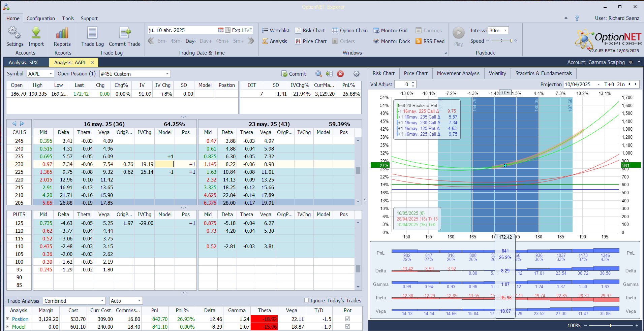Increase Vol Adjust with up stepper
Image resolution: width=644 pixels, height=331 pixels.
click(413, 82)
